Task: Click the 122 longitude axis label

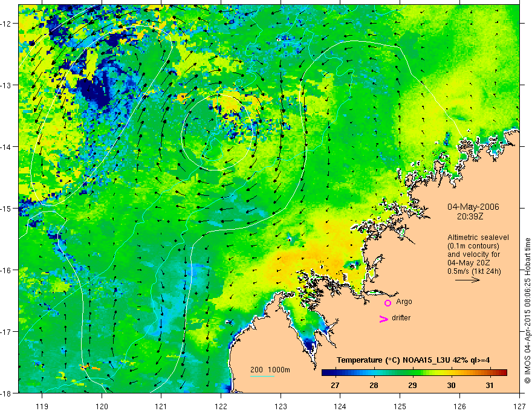Action: (221, 406)
